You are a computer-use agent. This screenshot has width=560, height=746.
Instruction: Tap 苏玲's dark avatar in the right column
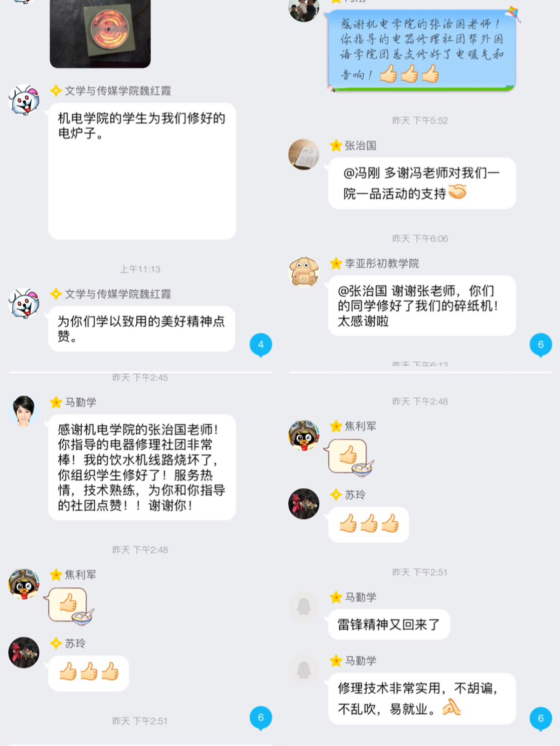tap(304, 504)
